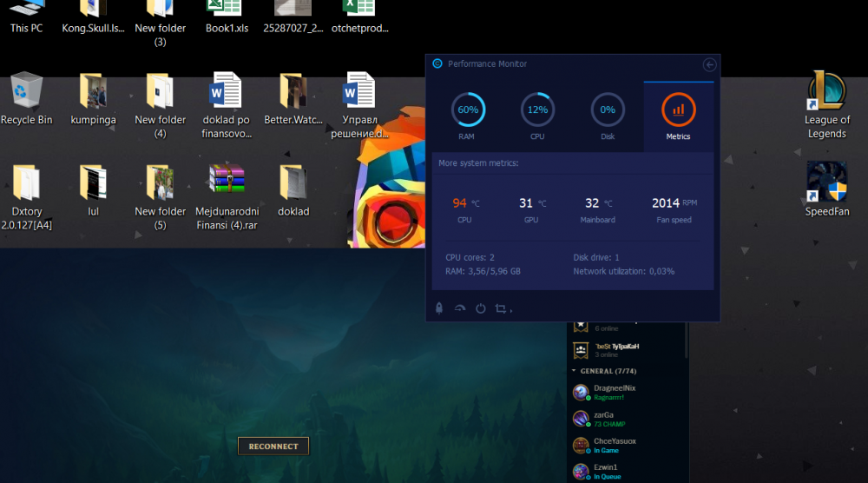Viewport: 868px width, 483px height.
Task: Click the Performance Monitor logo icon
Action: pos(437,63)
